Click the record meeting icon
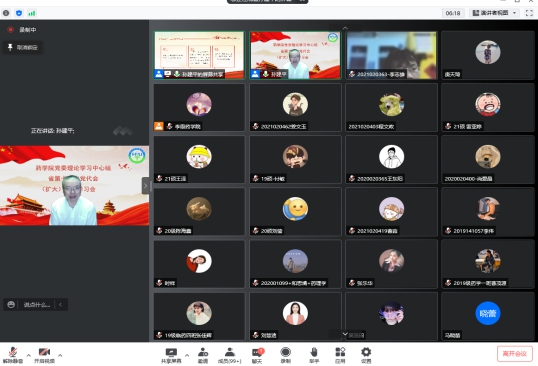538x366 pixels. coord(285,355)
